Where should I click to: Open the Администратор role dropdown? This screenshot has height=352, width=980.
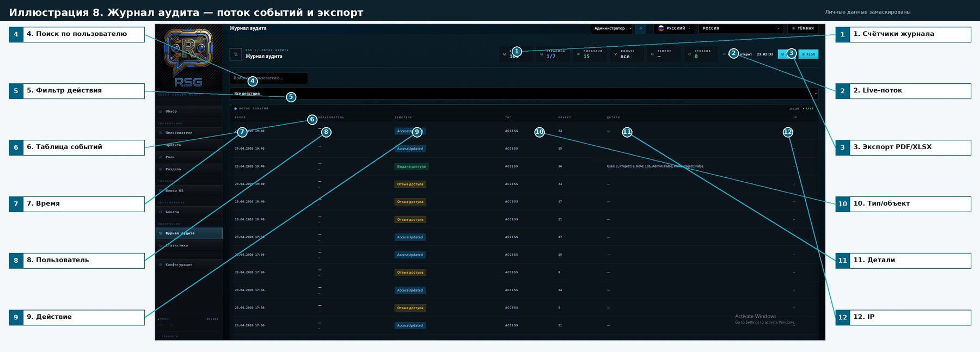tap(612, 28)
